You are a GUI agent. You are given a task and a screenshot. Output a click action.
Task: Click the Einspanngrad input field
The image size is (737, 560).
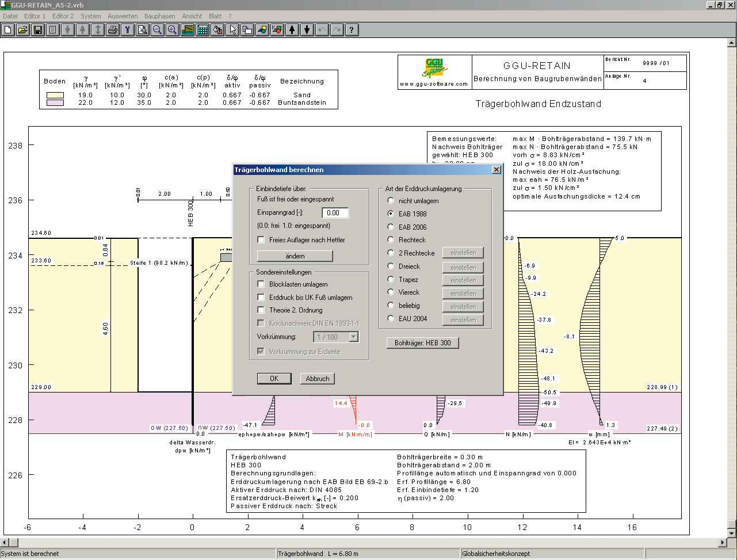(335, 212)
